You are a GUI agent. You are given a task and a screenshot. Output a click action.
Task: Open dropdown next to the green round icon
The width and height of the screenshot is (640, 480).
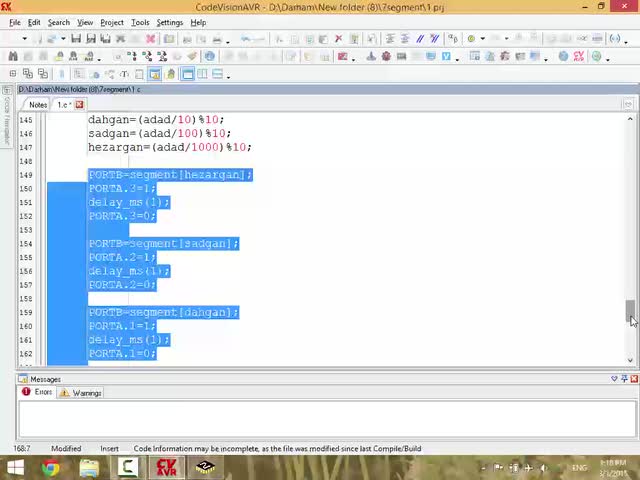[x=608, y=58]
